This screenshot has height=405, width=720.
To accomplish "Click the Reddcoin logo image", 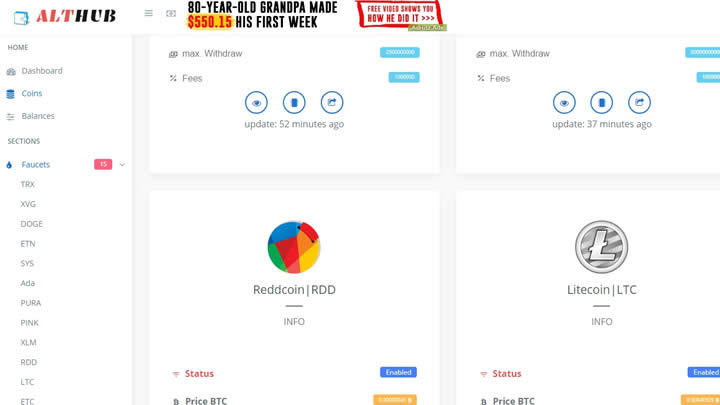I will pos(294,247).
